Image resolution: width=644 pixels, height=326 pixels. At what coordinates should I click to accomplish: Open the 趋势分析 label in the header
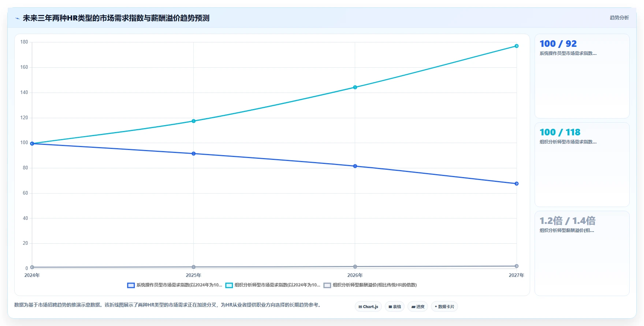click(619, 18)
